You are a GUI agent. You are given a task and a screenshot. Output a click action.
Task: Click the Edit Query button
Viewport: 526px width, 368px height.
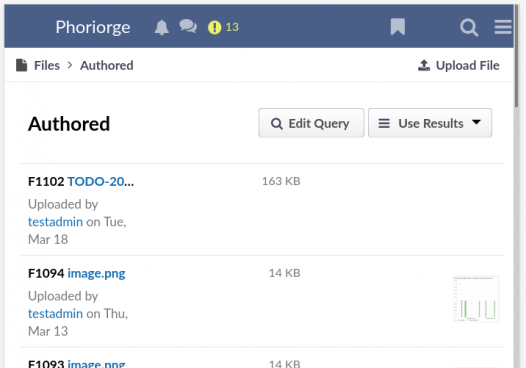click(x=311, y=123)
